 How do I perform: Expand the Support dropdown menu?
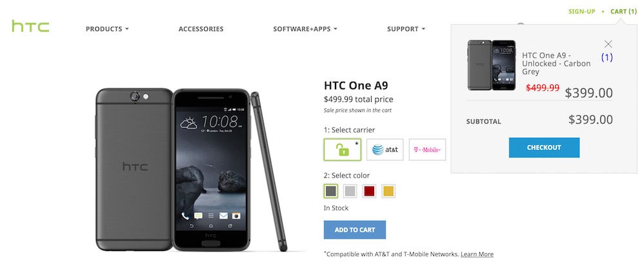click(x=406, y=29)
